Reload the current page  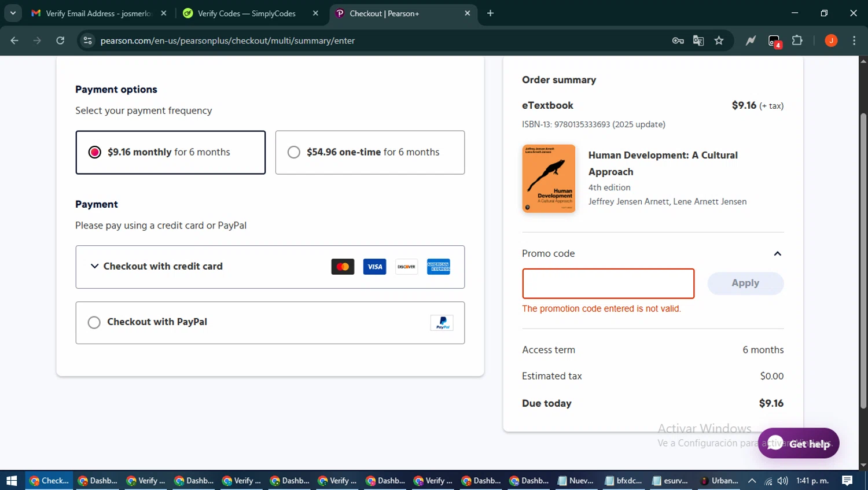click(x=60, y=40)
